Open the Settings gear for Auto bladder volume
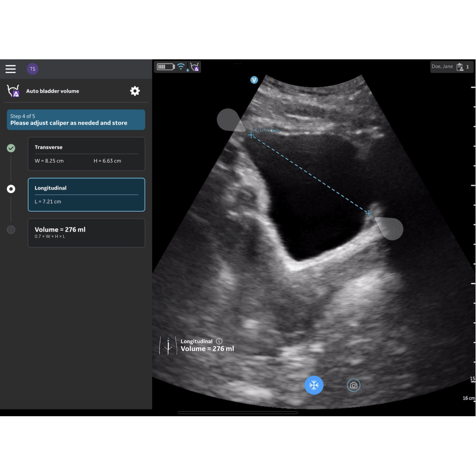 [135, 91]
